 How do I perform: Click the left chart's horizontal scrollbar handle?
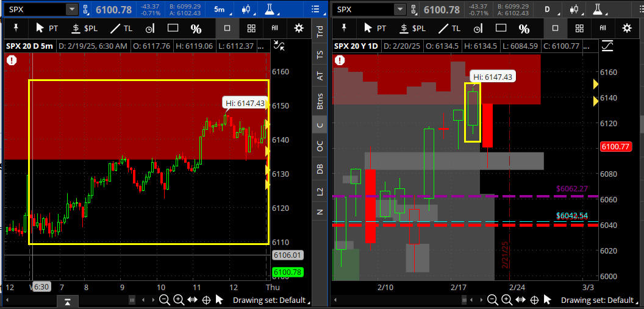132,300
